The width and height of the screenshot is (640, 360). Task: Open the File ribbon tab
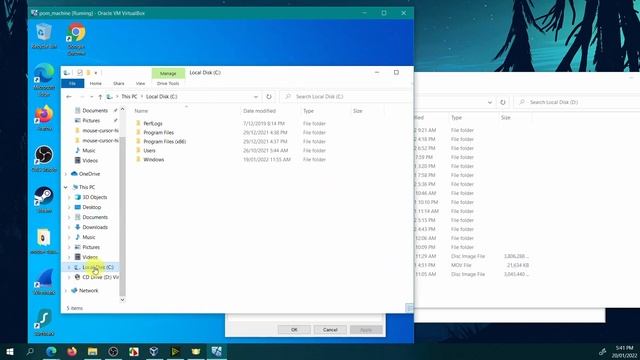(72, 83)
